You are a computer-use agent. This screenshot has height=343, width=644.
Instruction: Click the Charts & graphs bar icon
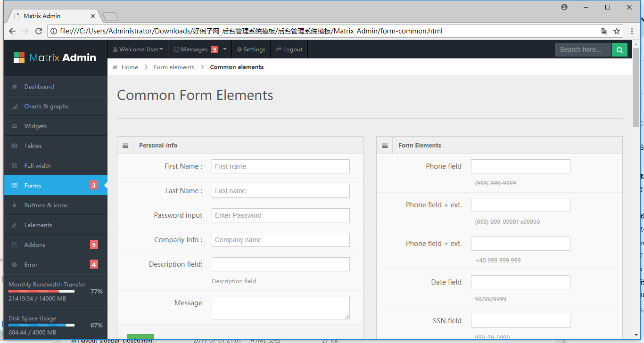coord(14,106)
